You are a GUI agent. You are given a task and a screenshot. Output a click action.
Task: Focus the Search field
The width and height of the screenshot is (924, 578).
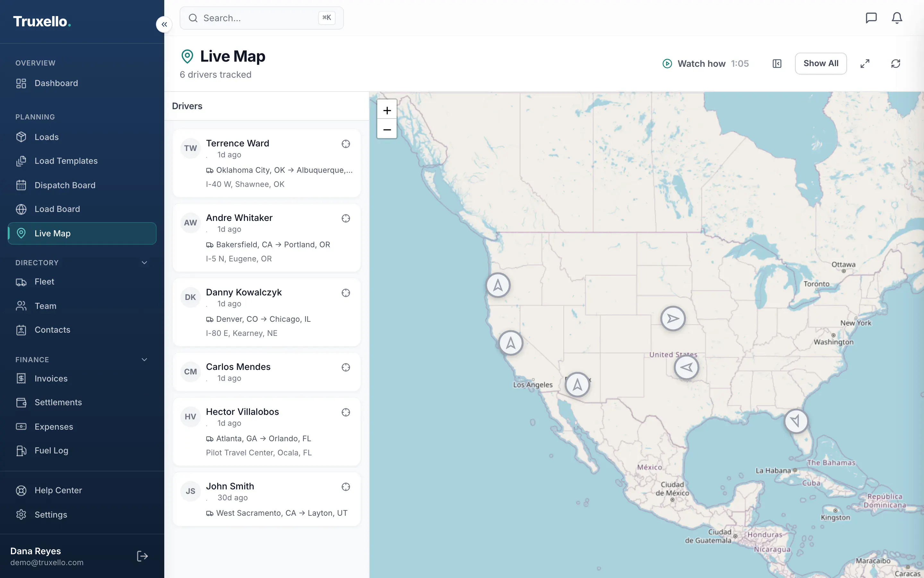pyautogui.click(x=261, y=18)
